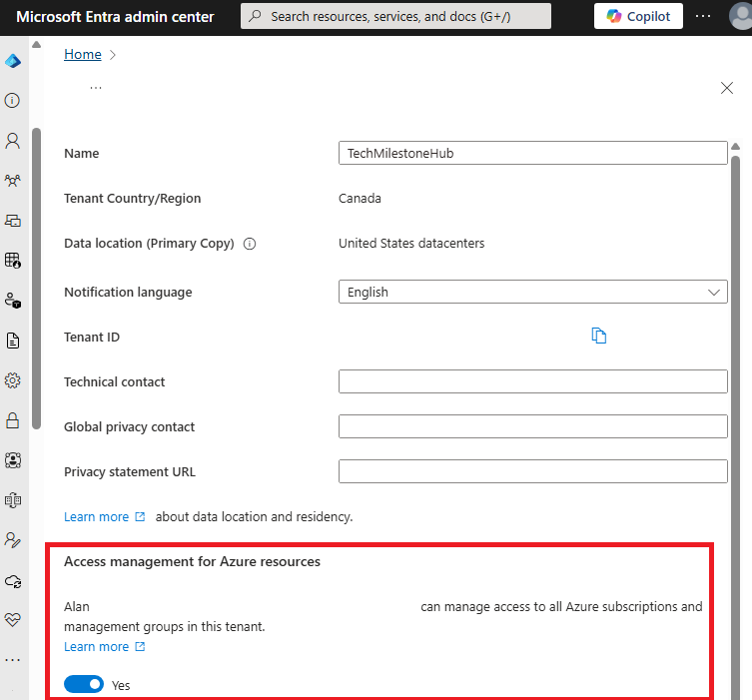Edit the Name field containing TechMilestoneHub
Viewport: 752px width, 700px height.
click(533, 153)
